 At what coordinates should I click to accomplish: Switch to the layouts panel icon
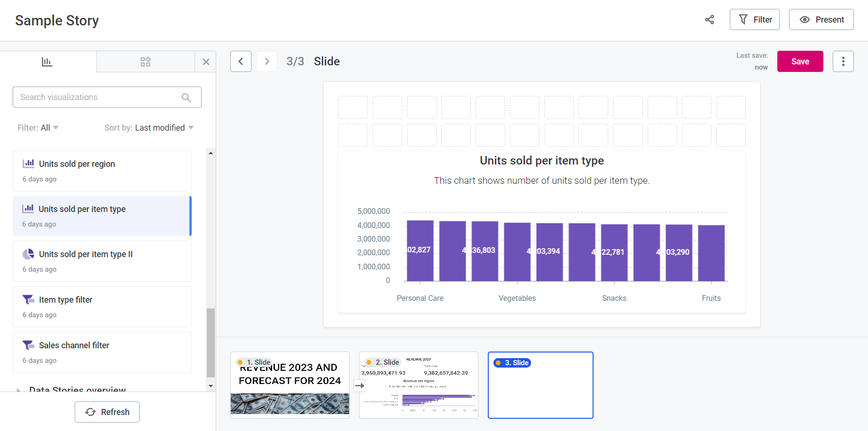pyautogui.click(x=145, y=61)
